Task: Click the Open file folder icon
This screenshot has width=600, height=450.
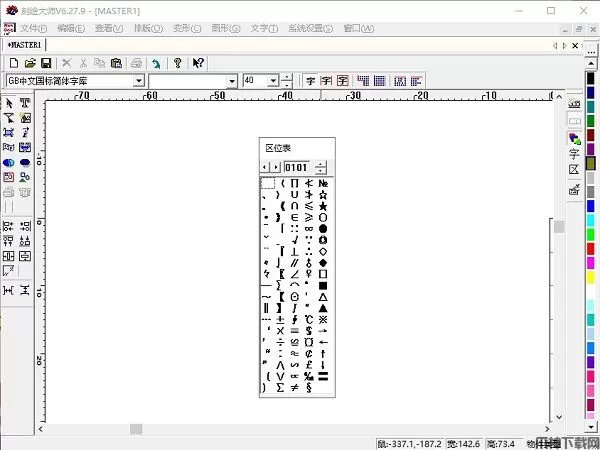Action: tap(30, 63)
